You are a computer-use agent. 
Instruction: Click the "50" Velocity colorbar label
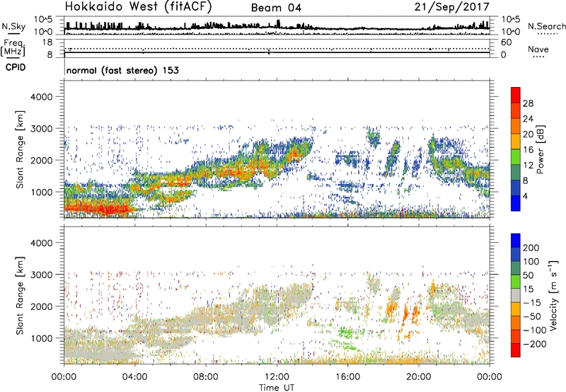[528, 275]
